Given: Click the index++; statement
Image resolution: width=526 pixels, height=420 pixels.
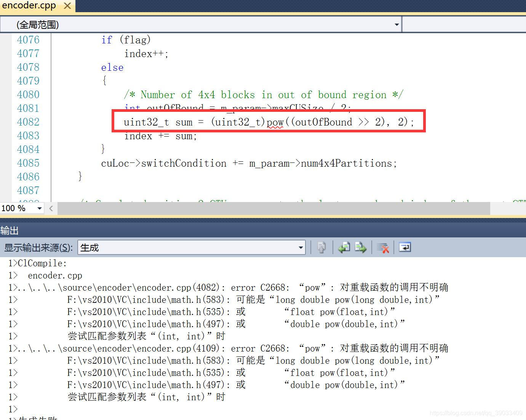Looking at the screenshot, I should click(146, 54).
